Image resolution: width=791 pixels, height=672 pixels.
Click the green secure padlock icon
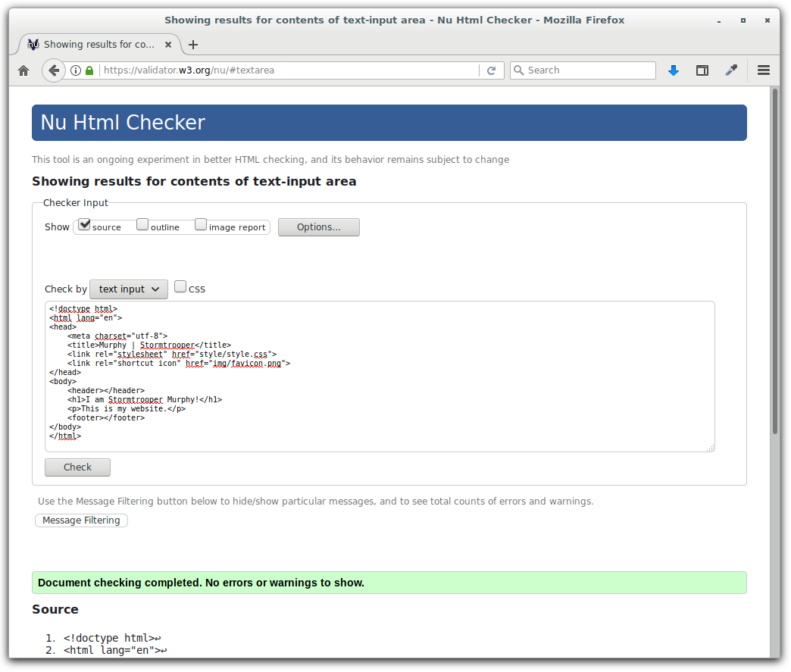(x=89, y=70)
